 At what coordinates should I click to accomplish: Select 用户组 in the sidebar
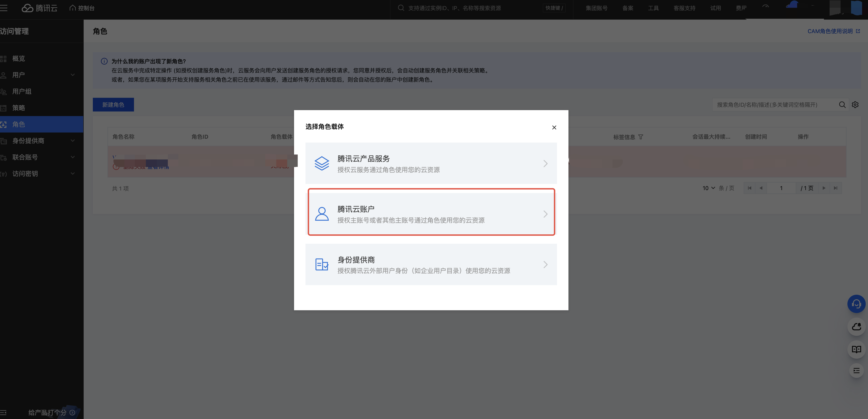41,92
